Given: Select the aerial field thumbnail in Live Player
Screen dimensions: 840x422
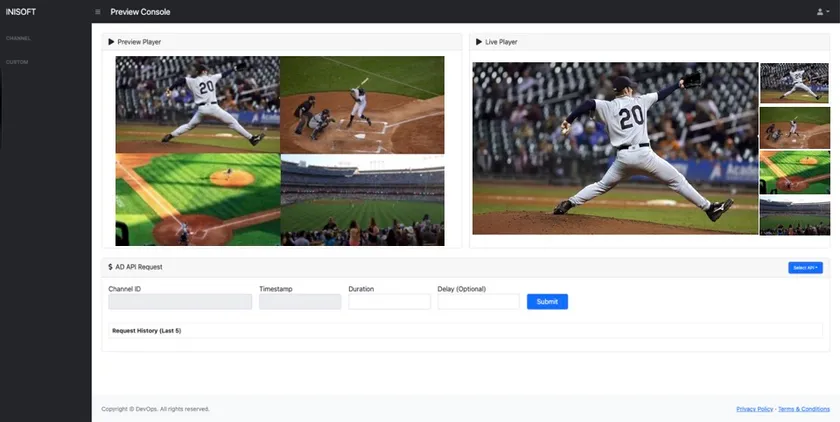Looking at the screenshot, I should [794, 172].
